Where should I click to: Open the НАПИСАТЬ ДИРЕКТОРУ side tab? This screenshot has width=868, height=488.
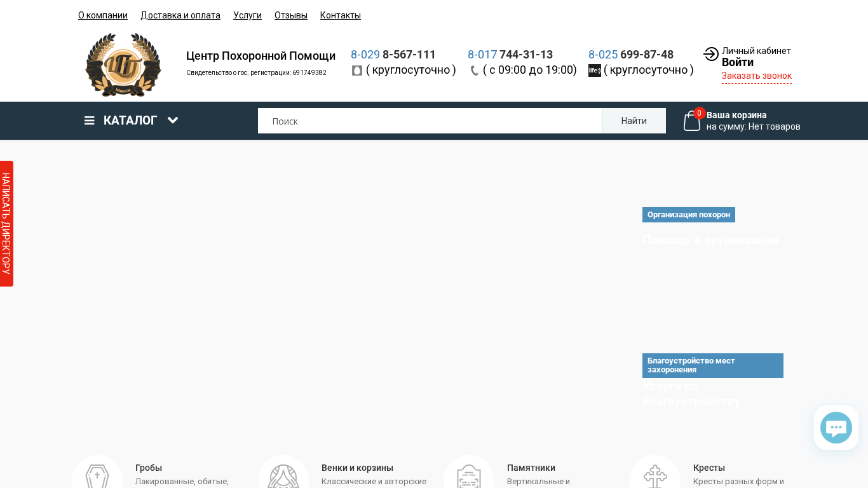point(6,224)
